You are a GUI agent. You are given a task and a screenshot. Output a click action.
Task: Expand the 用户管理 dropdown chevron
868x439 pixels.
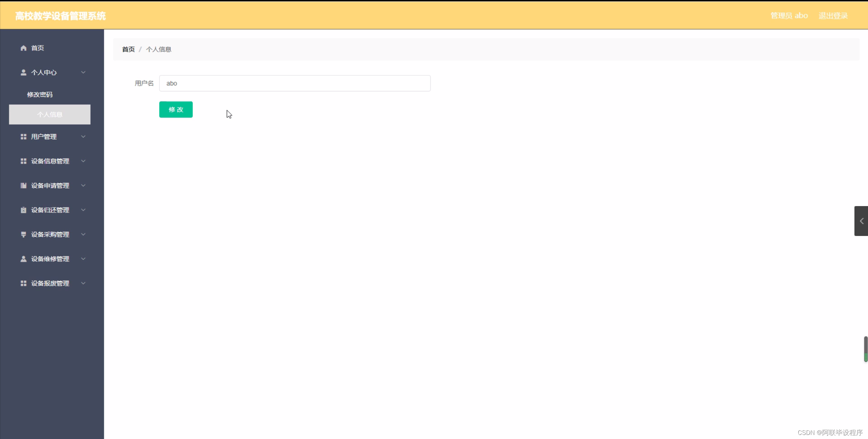click(x=83, y=136)
